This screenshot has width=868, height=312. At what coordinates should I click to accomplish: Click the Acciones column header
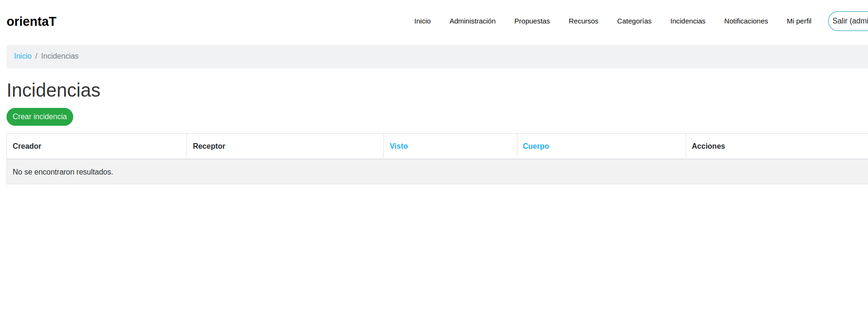point(708,146)
